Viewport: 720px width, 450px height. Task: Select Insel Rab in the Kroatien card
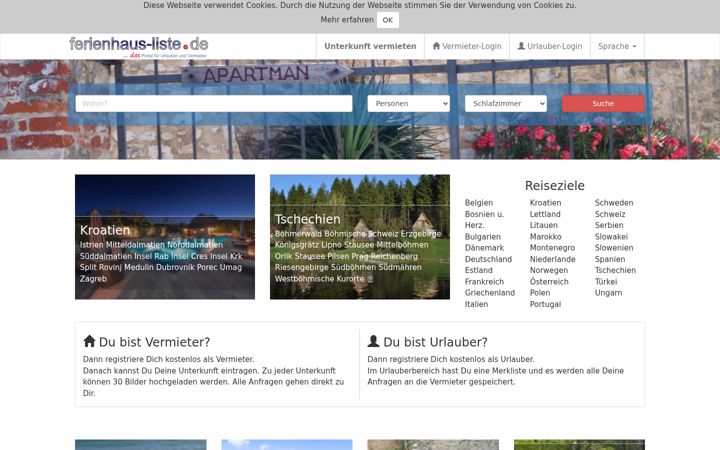coord(151,256)
